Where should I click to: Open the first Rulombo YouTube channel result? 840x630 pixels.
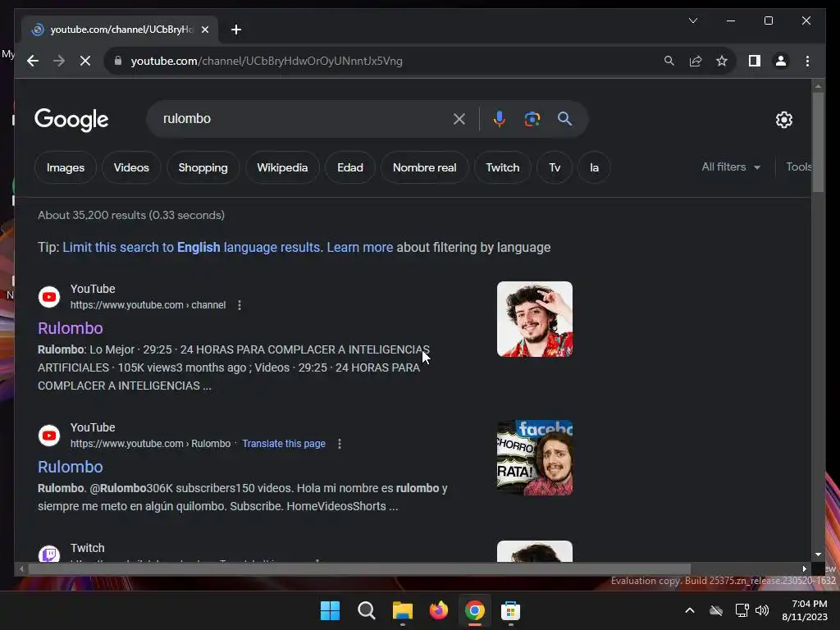point(71,328)
